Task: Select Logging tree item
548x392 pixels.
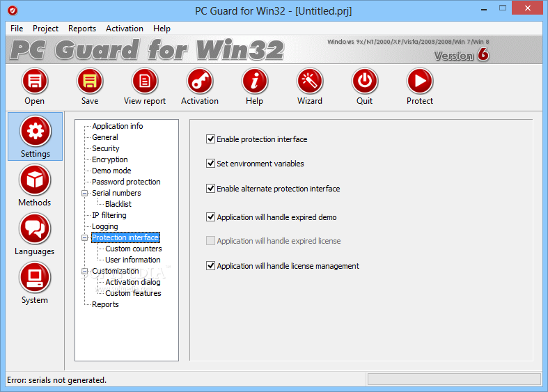Action: pos(105,227)
